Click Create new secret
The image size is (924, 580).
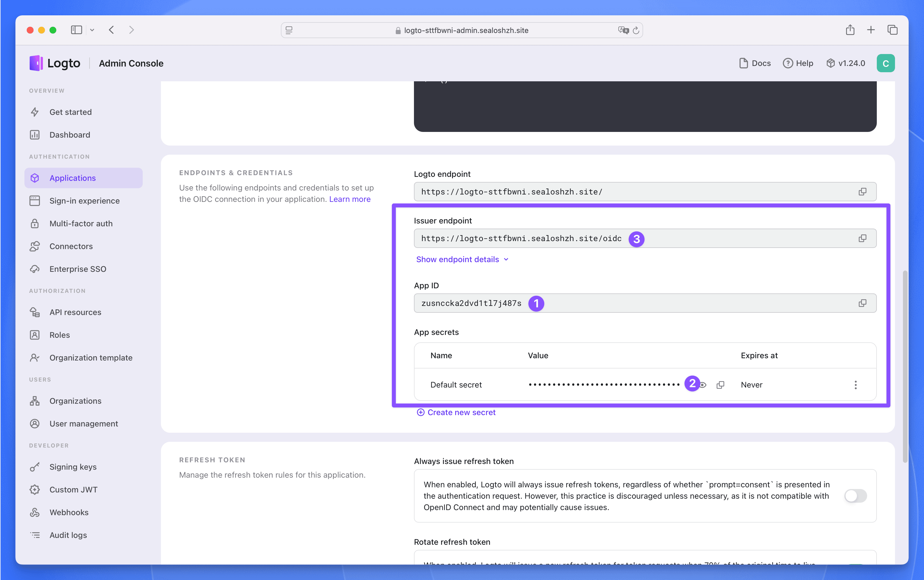click(456, 412)
